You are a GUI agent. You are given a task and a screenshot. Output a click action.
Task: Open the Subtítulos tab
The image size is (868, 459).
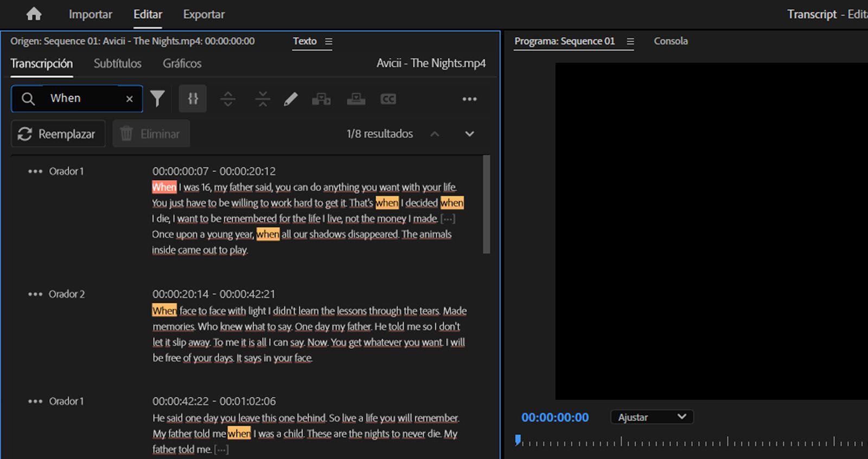coord(117,63)
